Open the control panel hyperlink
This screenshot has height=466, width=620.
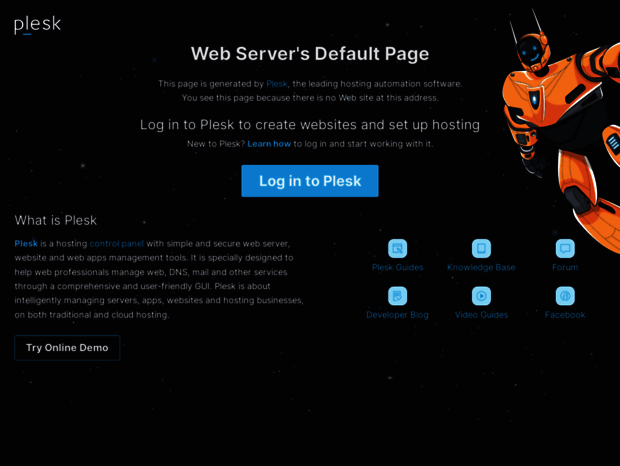pos(117,243)
